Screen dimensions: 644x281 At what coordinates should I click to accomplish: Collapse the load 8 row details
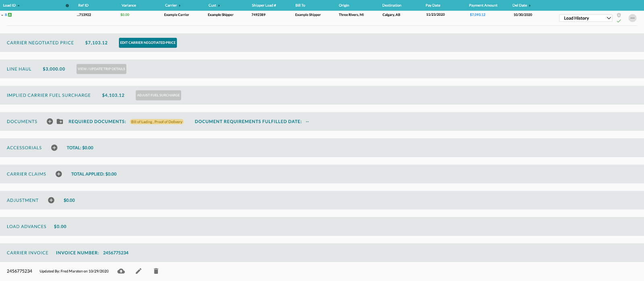[2, 15]
